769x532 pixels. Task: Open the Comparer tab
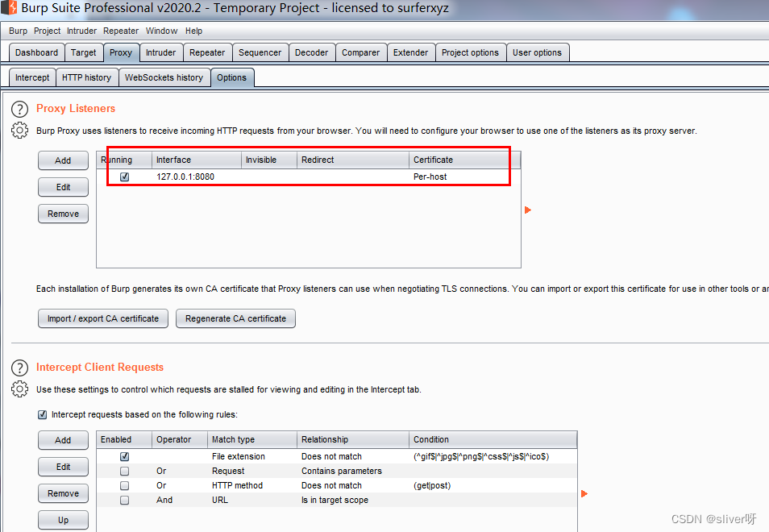coord(361,52)
